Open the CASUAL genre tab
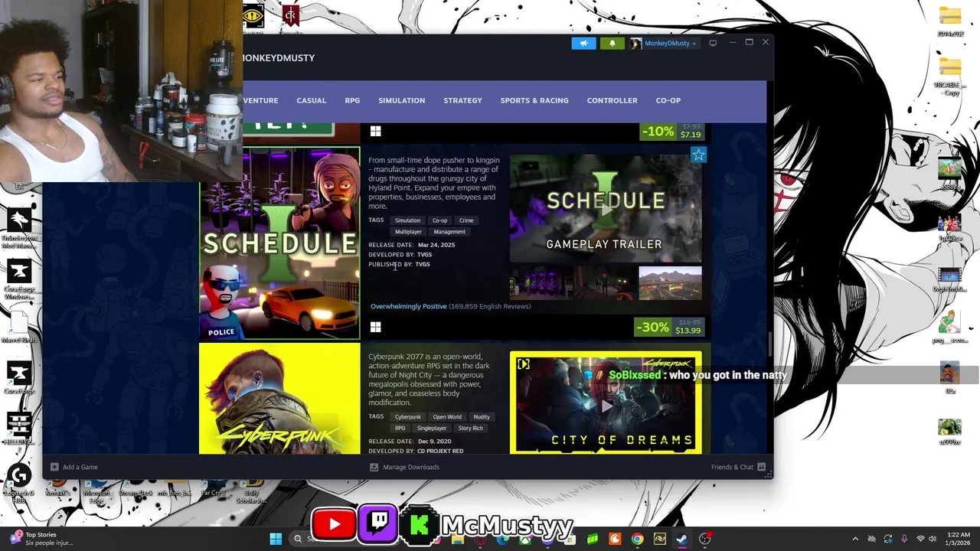The image size is (980, 551). coord(312,100)
